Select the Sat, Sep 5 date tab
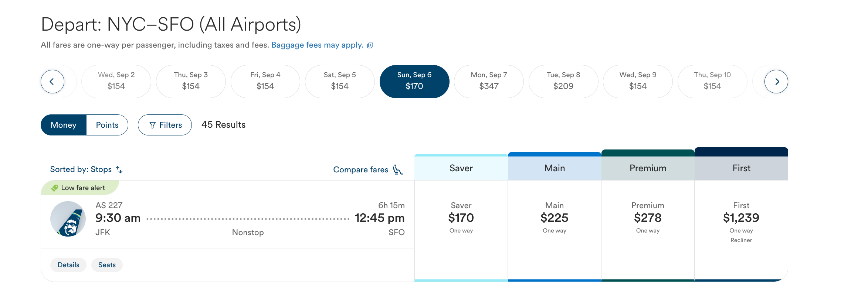The image size is (868, 296). pos(340,82)
